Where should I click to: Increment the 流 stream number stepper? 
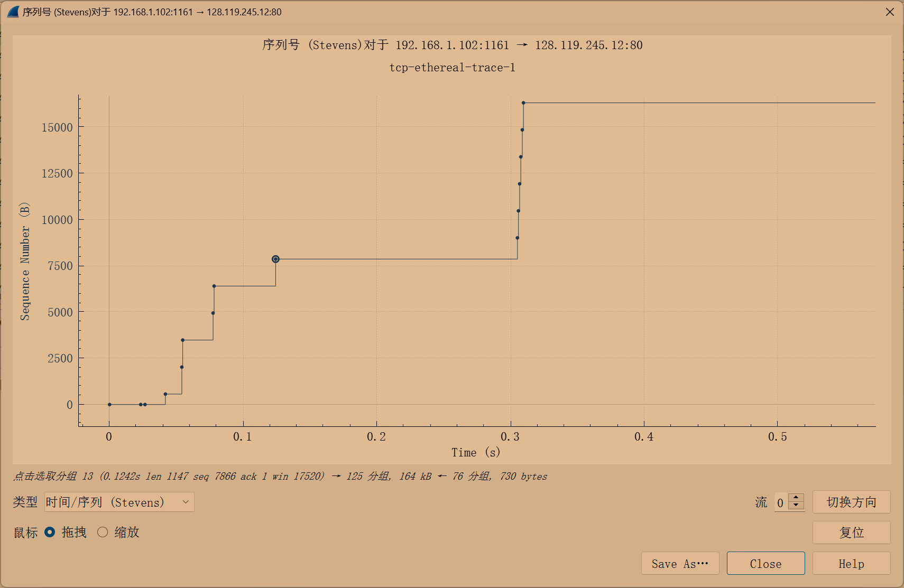[795, 498]
